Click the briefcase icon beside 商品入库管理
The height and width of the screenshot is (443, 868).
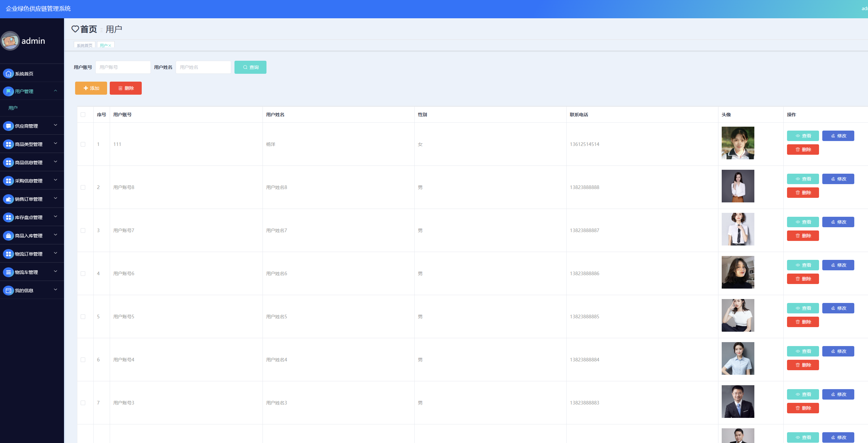[x=8, y=236]
